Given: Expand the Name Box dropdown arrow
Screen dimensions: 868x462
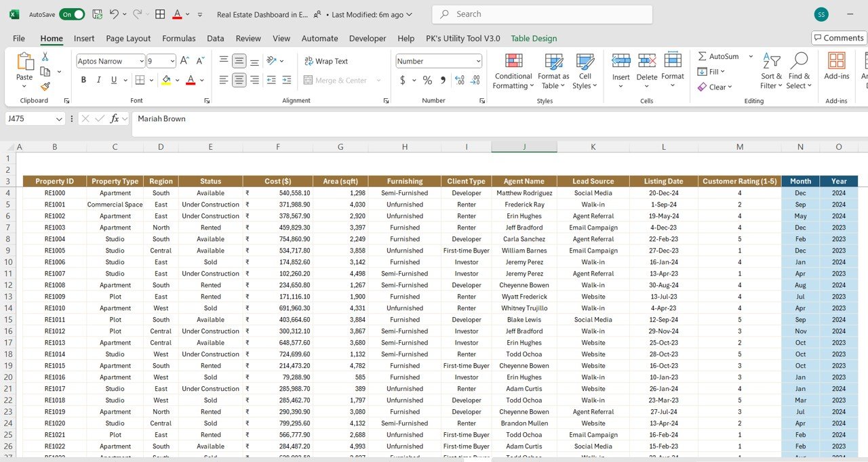Looking at the screenshot, I should point(58,119).
